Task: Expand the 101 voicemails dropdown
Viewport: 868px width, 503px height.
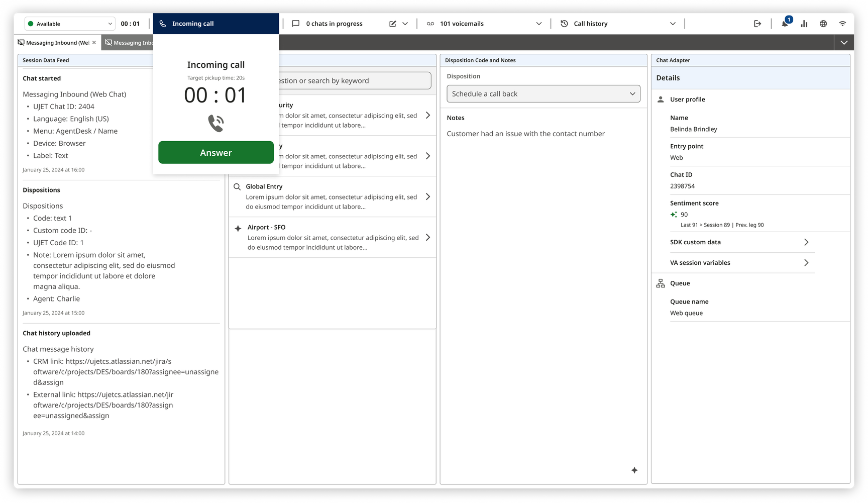Action: click(x=539, y=24)
